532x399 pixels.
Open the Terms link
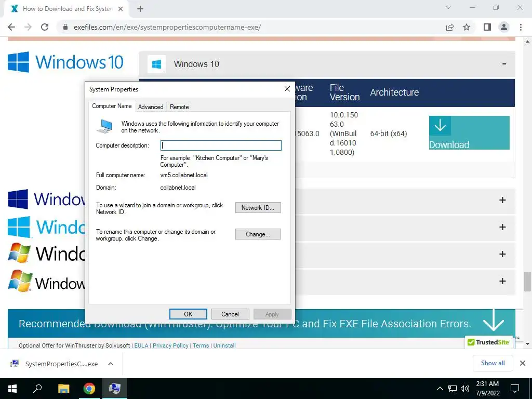pyautogui.click(x=201, y=345)
